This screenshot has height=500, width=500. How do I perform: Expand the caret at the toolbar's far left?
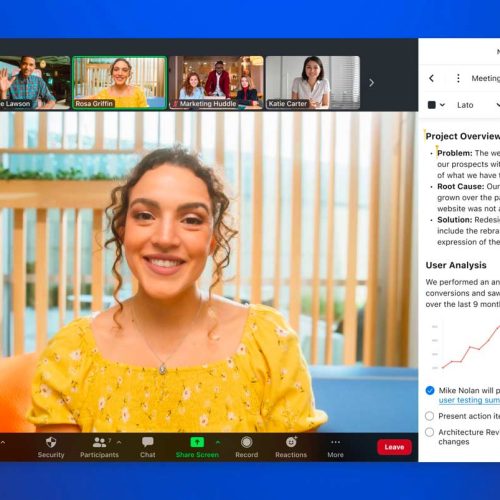[3, 443]
